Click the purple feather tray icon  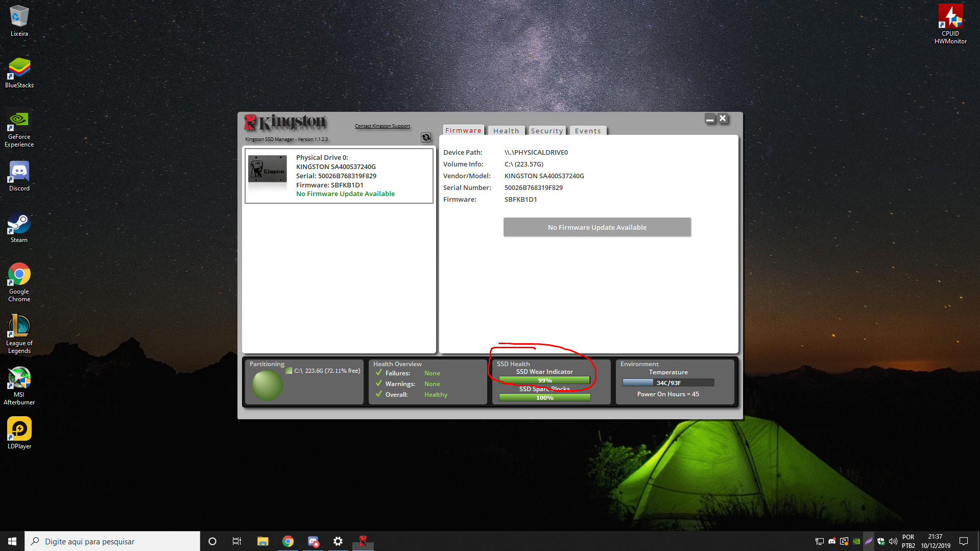tap(869, 541)
